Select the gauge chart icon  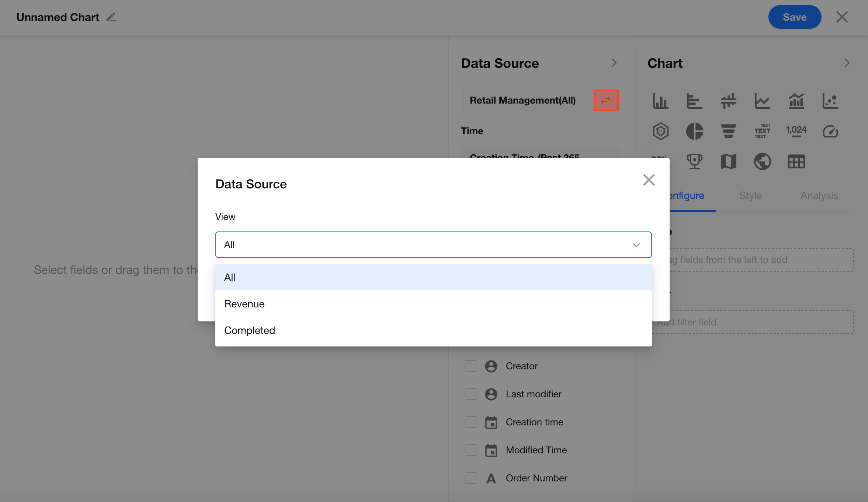[830, 131]
